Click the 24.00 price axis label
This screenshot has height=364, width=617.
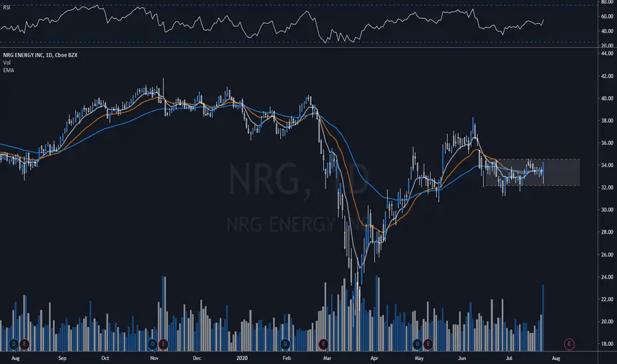point(607,277)
